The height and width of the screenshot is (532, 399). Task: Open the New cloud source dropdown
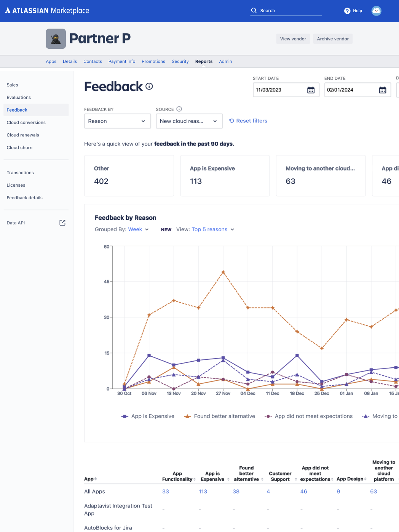[189, 121]
